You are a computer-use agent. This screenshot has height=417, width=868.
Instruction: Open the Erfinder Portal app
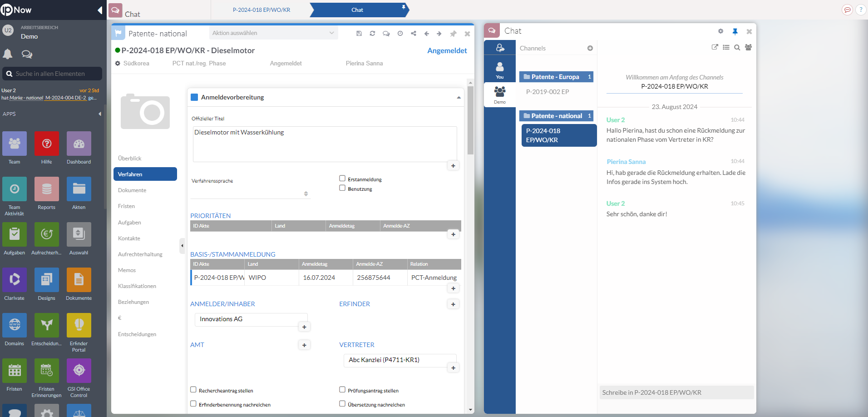point(78,325)
